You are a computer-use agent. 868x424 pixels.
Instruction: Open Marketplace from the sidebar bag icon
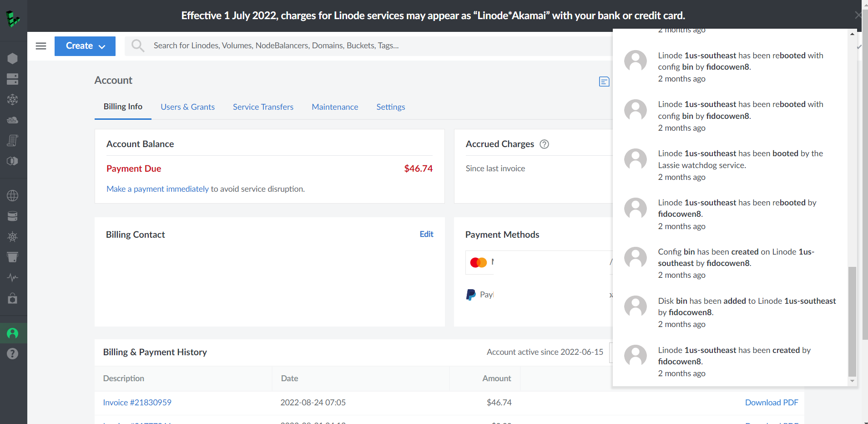coord(13,298)
